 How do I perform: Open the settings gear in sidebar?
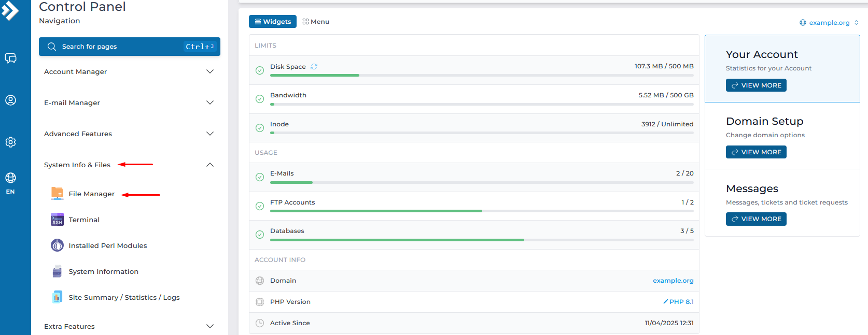[x=10, y=142]
